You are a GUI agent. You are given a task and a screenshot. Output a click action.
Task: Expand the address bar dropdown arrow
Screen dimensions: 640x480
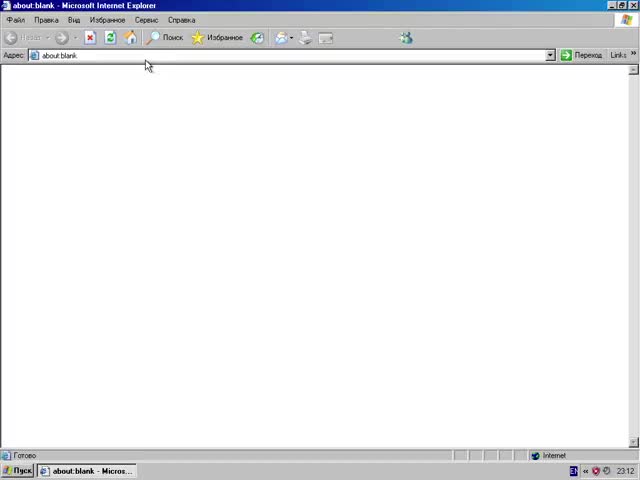coord(550,55)
